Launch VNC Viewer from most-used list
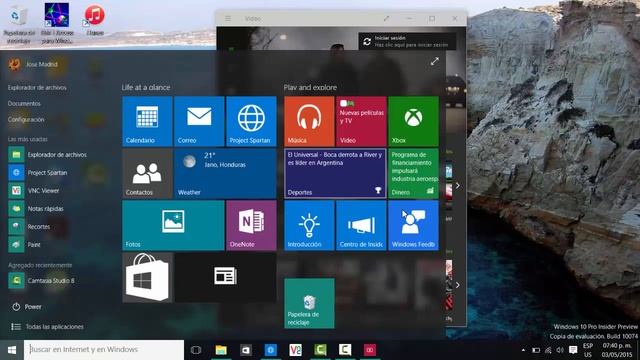Image resolution: width=640 pixels, height=360 pixels. 34,191
